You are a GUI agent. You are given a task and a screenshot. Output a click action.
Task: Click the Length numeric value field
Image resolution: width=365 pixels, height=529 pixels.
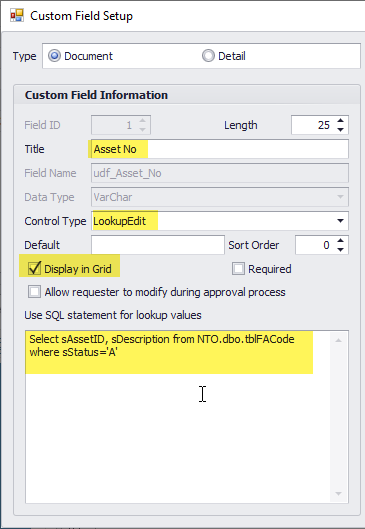pyautogui.click(x=313, y=125)
